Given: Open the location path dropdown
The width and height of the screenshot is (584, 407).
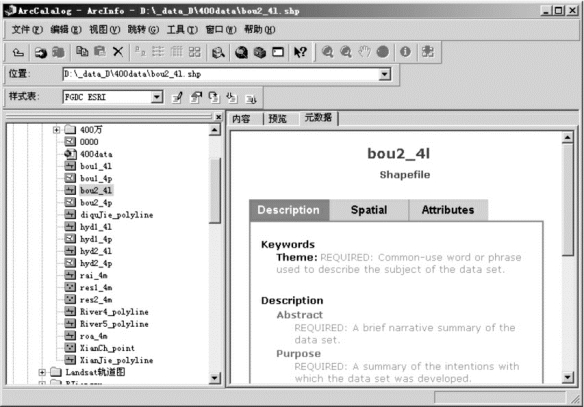Looking at the screenshot, I should [385, 74].
